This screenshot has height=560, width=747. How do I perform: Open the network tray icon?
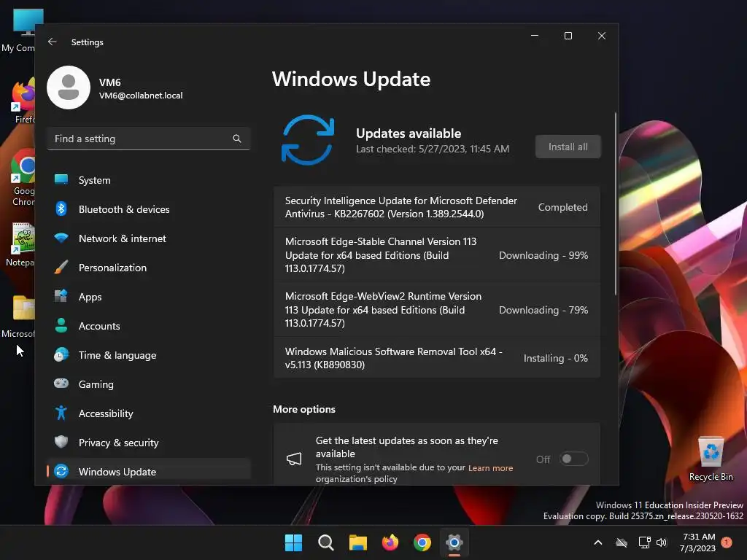pos(644,542)
